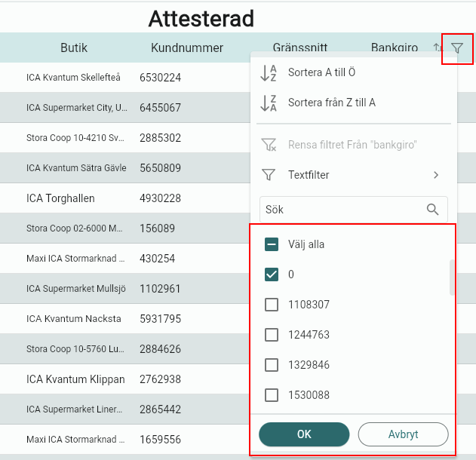The height and width of the screenshot is (460, 476).
Task: Click customer number 1102961
Action: 160,289
